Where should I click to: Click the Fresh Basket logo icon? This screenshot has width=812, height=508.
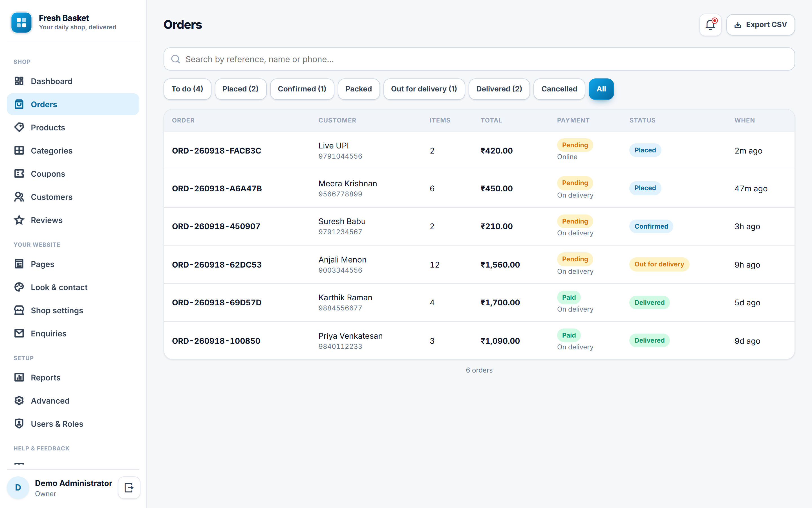(x=21, y=23)
